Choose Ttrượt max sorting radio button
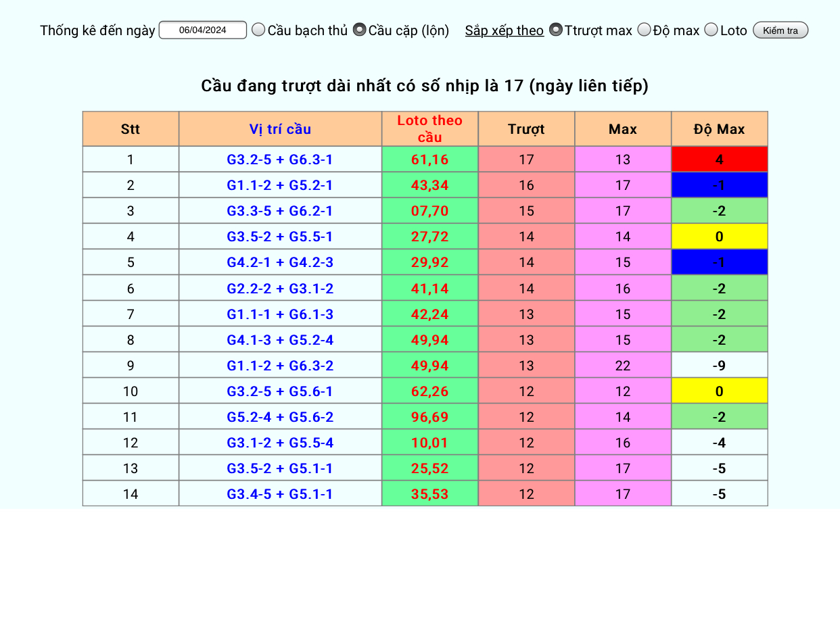This screenshot has width=840, height=632. (x=556, y=30)
